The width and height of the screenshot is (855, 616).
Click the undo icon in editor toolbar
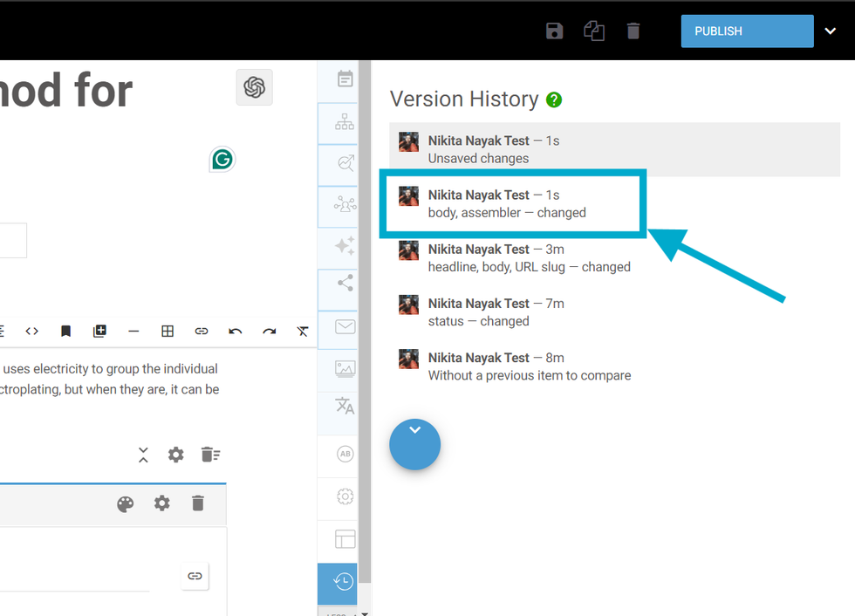tap(236, 331)
